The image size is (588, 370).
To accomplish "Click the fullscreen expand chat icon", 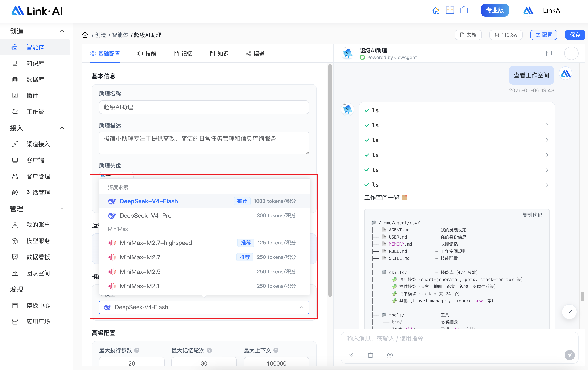I will [x=571, y=53].
